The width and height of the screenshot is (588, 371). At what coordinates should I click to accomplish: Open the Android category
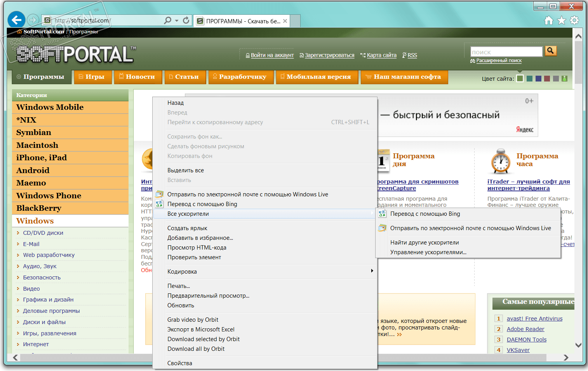pyautogui.click(x=70, y=170)
